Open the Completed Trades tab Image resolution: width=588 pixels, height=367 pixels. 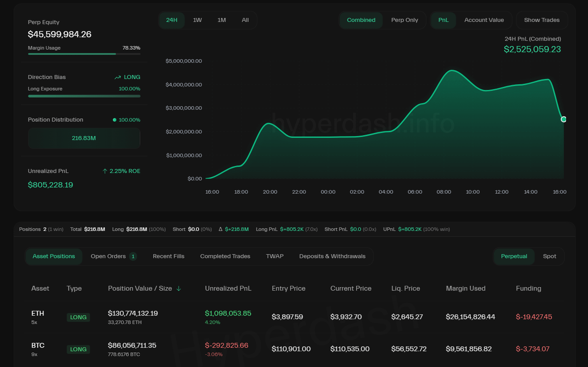coord(225,256)
